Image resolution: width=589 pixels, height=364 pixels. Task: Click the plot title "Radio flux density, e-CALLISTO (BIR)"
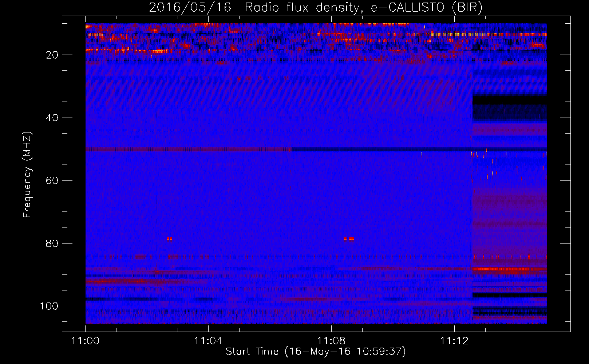click(363, 8)
